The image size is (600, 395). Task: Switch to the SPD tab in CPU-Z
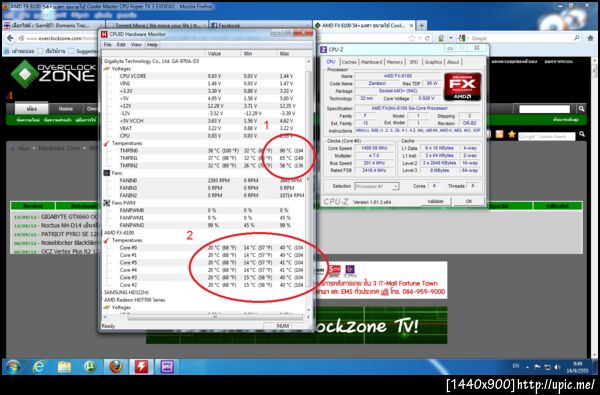(414, 62)
